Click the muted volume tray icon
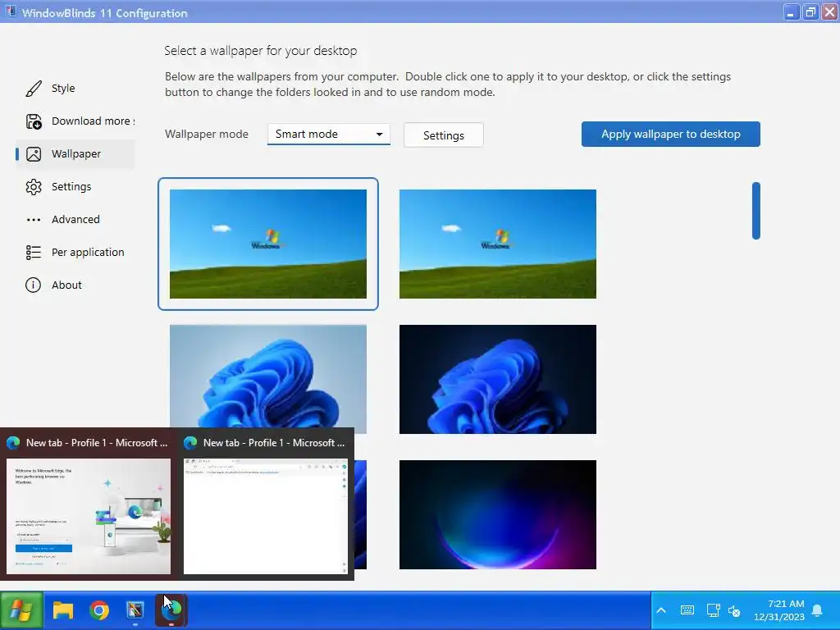This screenshot has height=630, width=840. coord(734,610)
